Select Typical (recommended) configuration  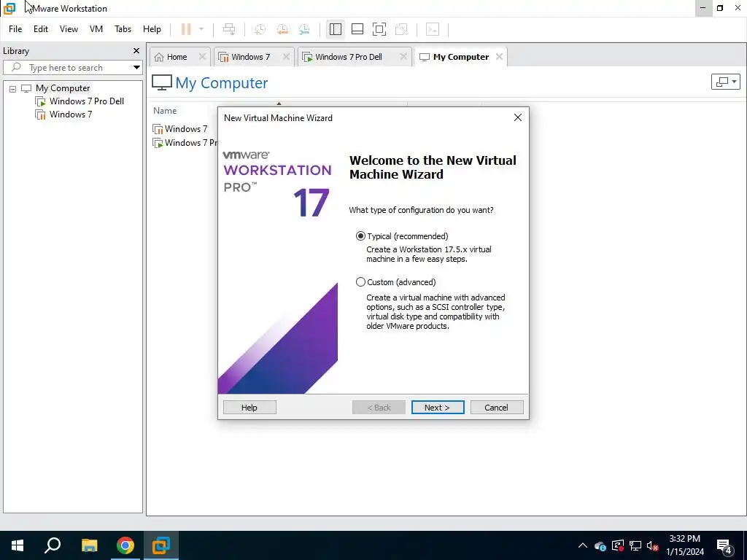click(360, 236)
